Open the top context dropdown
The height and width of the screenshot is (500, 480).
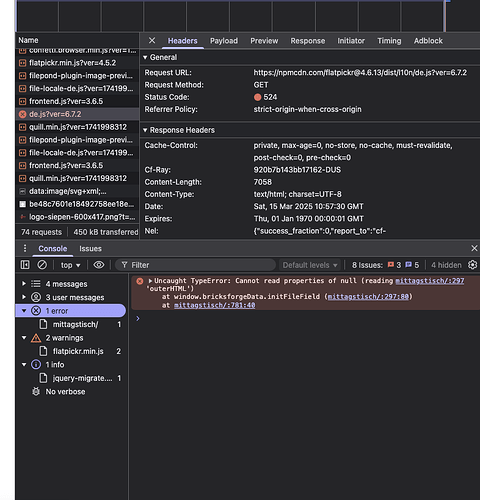pos(70,265)
